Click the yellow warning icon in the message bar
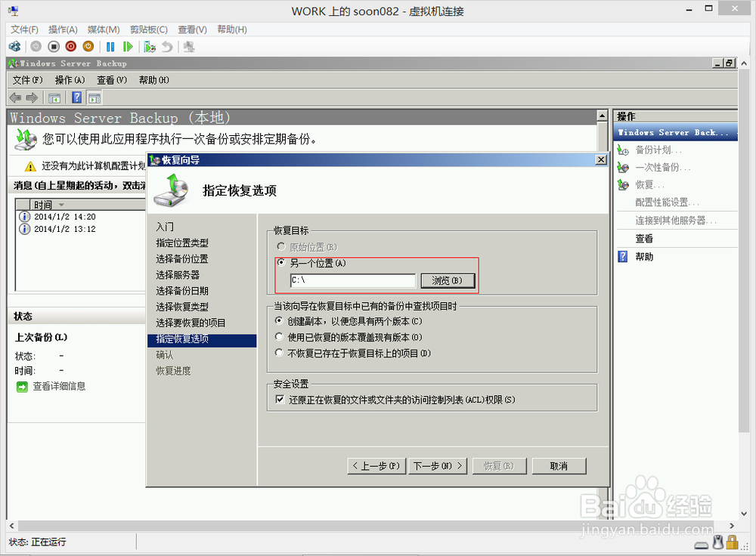756x556 pixels. pyautogui.click(x=30, y=167)
